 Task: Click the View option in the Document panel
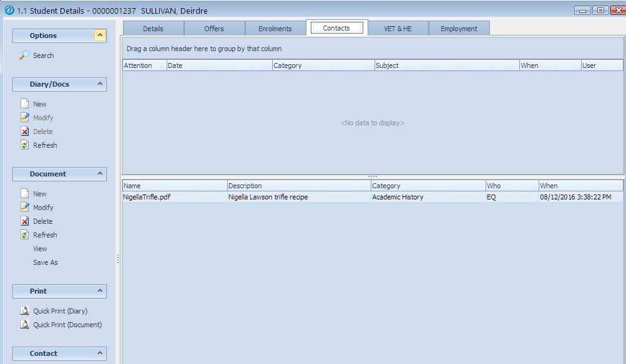point(40,248)
